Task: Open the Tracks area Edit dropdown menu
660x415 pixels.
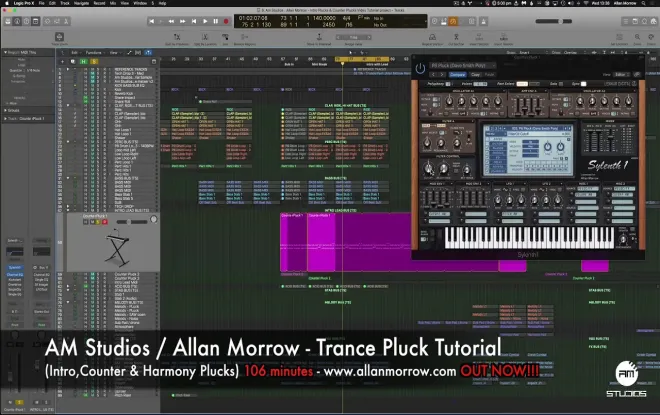Action: pos(75,53)
